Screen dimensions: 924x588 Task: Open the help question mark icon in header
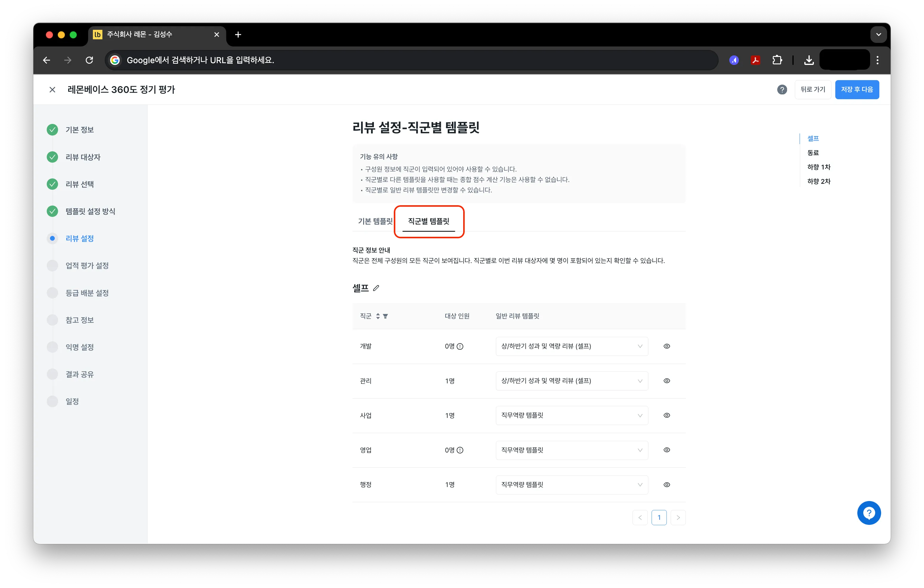pyautogui.click(x=782, y=89)
